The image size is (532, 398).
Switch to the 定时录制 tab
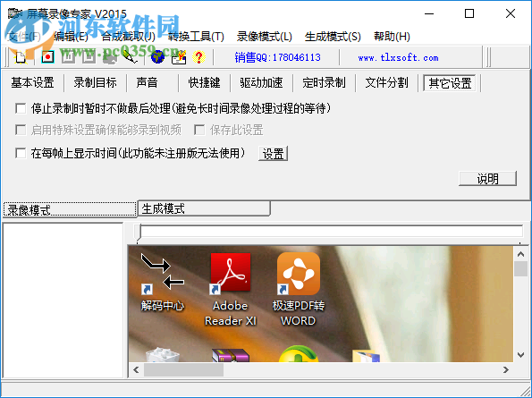pos(324,83)
